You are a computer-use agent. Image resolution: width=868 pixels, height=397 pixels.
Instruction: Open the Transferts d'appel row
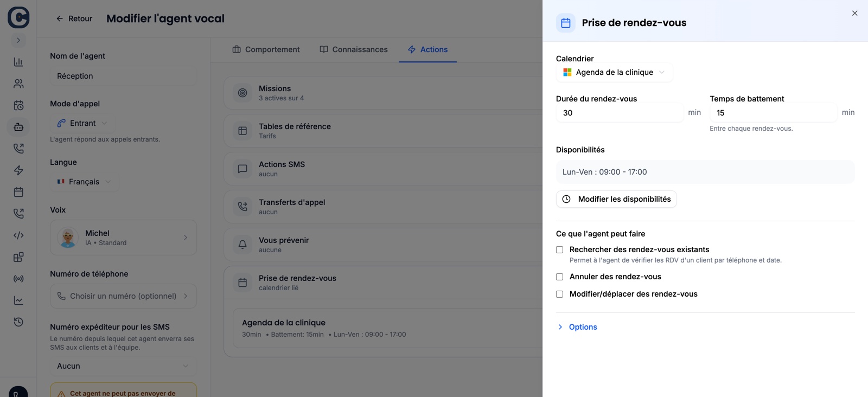click(x=383, y=207)
